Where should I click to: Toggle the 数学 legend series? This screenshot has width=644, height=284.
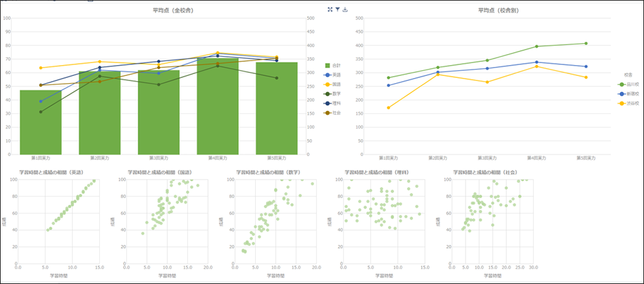coord(332,94)
